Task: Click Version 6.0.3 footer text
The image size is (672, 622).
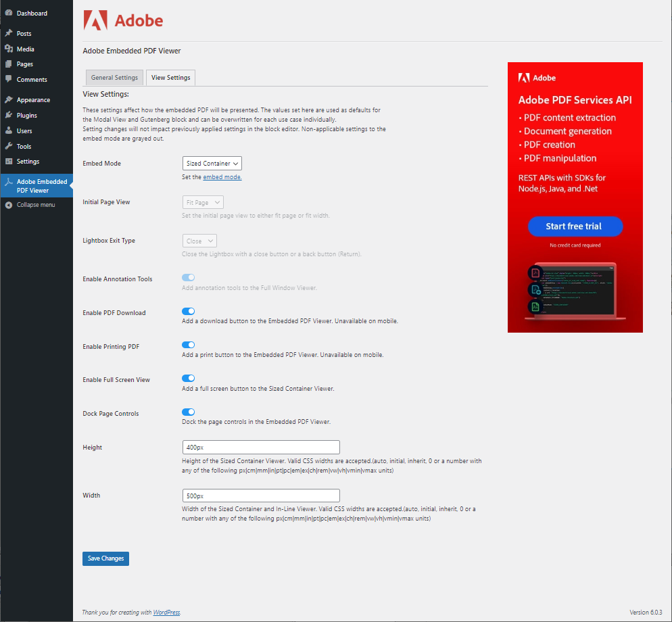Action: (646, 612)
